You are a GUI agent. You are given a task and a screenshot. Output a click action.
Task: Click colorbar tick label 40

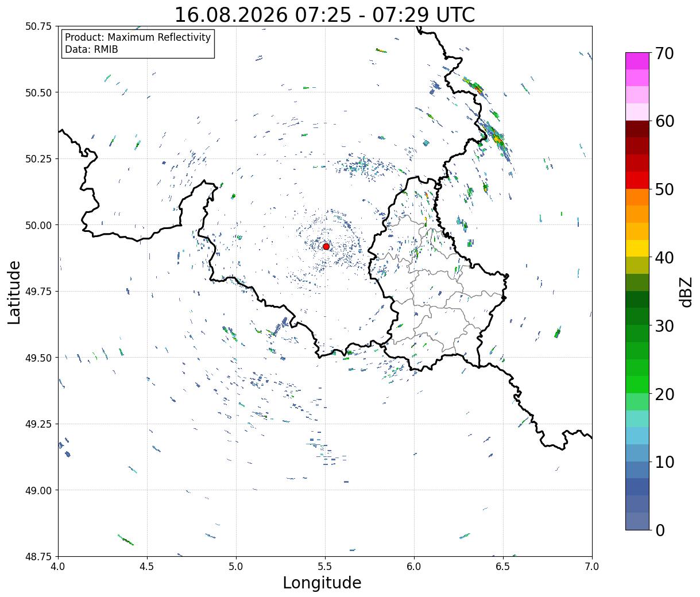click(664, 257)
